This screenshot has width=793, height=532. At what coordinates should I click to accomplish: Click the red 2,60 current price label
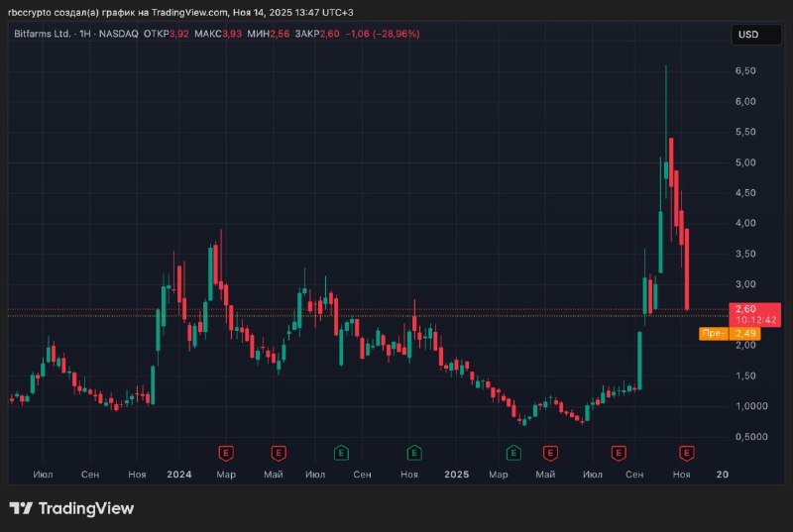(x=745, y=309)
